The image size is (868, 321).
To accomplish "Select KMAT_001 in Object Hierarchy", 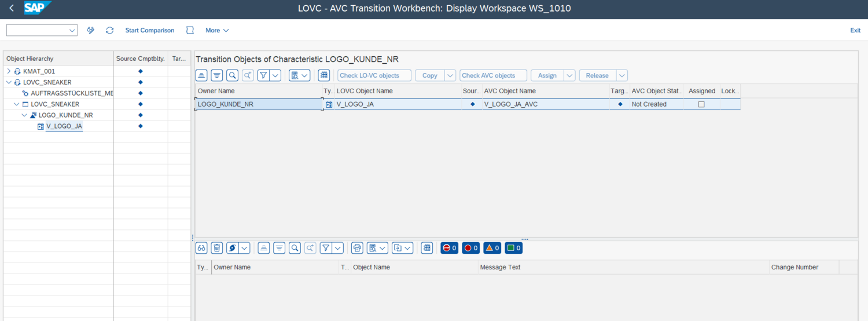I will (39, 71).
